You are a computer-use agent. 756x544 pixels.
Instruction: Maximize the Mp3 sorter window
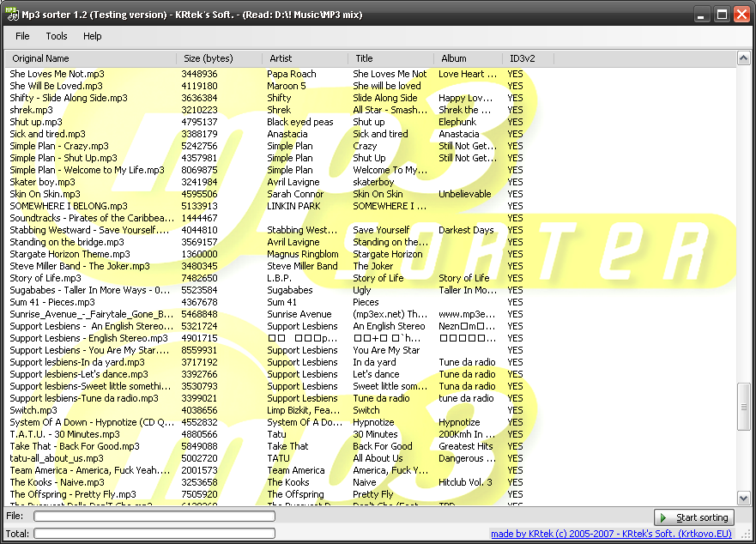click(722, 15)
